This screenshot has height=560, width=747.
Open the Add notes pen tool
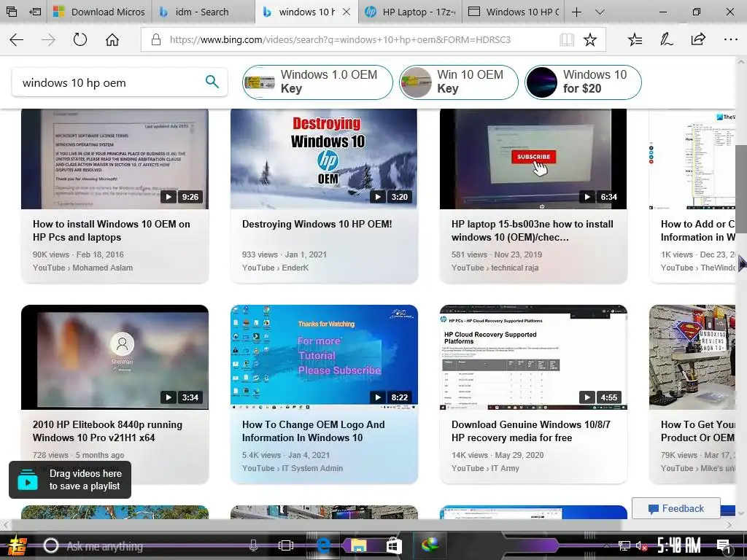pos(667,39)
